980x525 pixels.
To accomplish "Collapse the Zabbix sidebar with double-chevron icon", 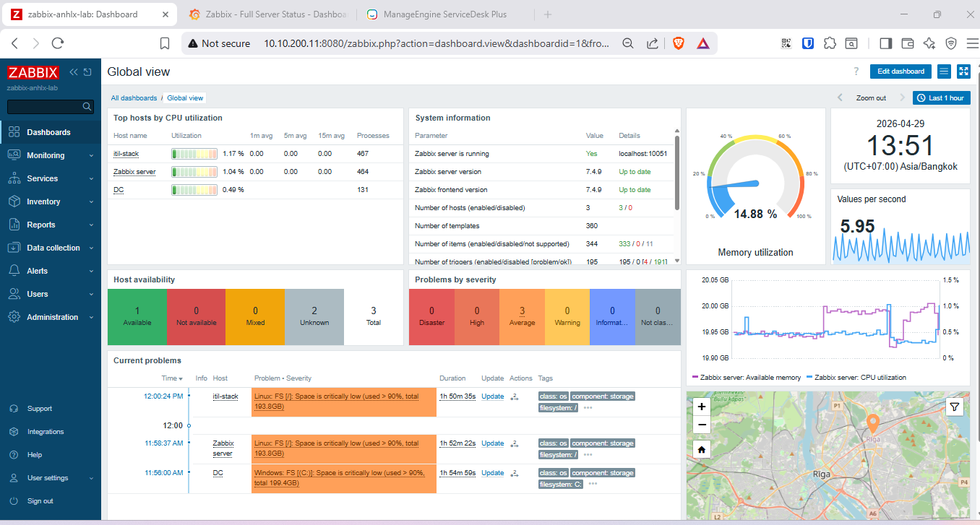I will tap(74, 72).
